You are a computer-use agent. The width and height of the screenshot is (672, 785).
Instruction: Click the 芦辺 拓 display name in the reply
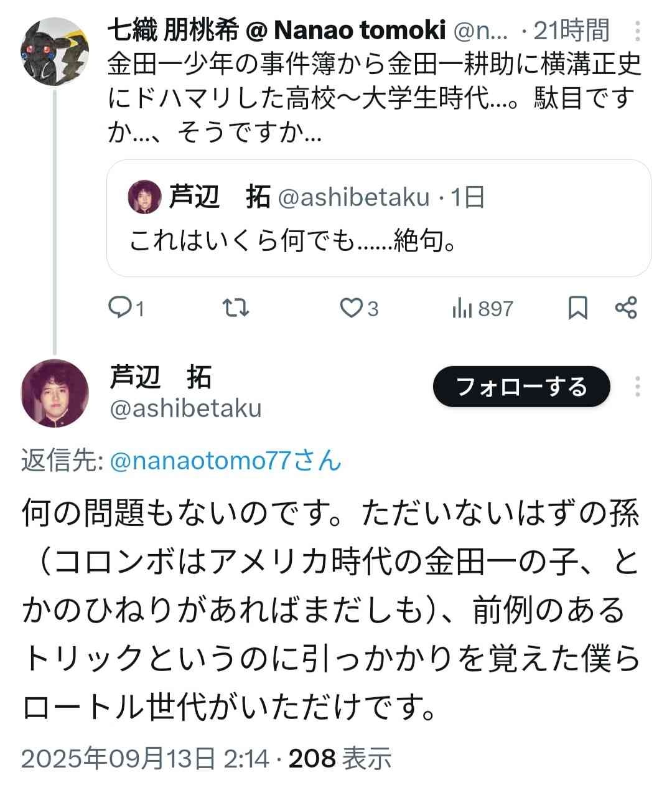tap(161, 377)
